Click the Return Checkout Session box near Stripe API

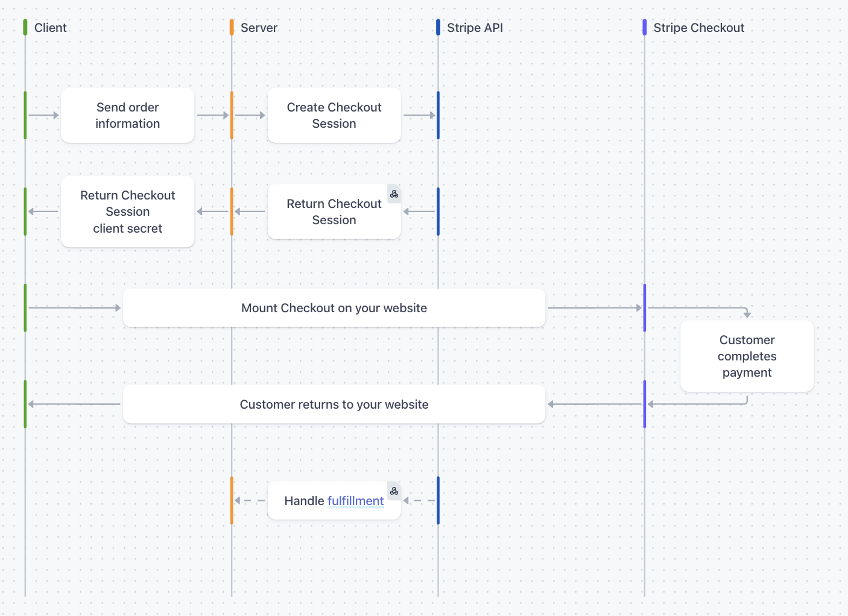(x=334, y=212)
